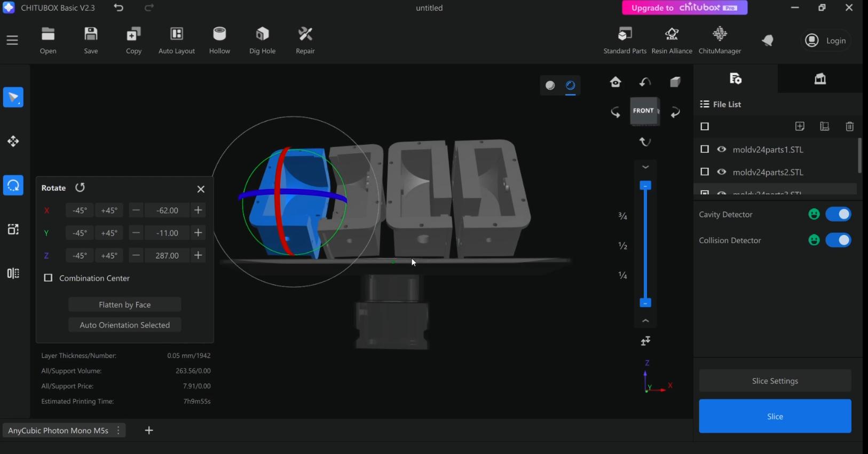Close the Rotate panel

pos(201,189)
